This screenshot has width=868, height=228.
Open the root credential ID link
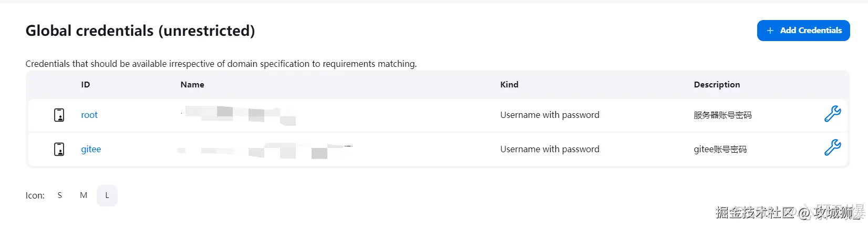pos(89,115)
